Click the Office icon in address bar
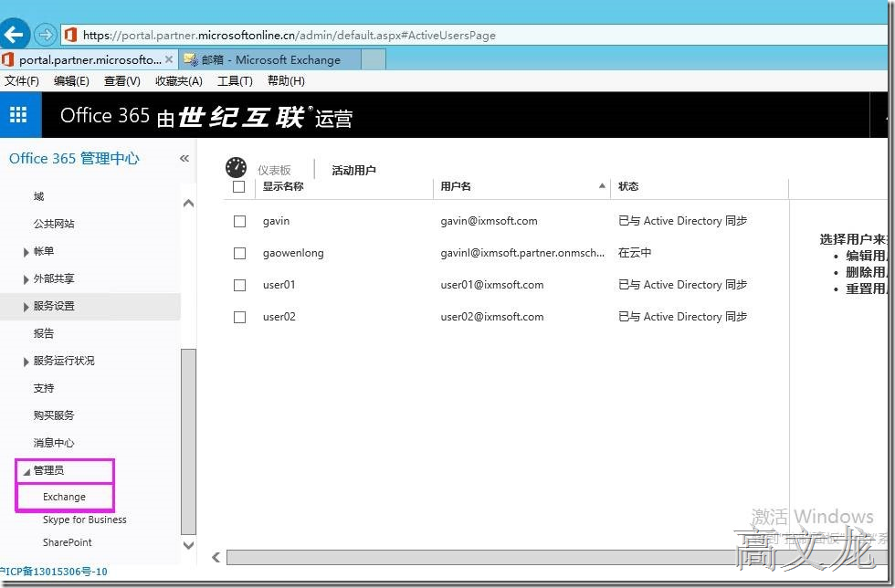 point(71,35)
